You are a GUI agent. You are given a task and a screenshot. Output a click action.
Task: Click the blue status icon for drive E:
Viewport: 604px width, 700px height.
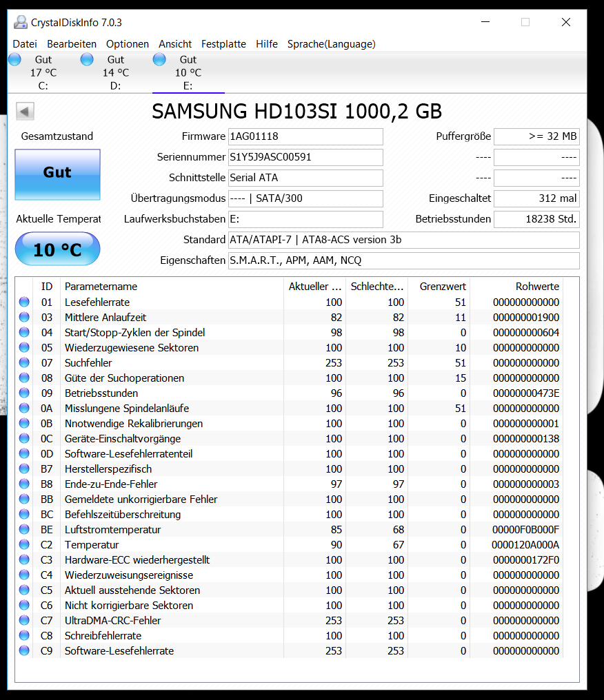(x=159, y=59)
